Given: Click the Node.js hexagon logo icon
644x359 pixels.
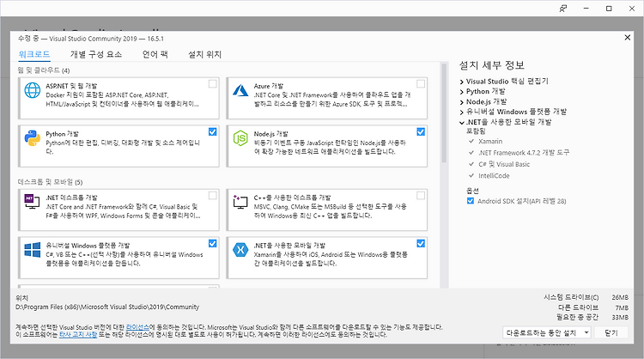Looking at the screenshot, I should [240, 138].
